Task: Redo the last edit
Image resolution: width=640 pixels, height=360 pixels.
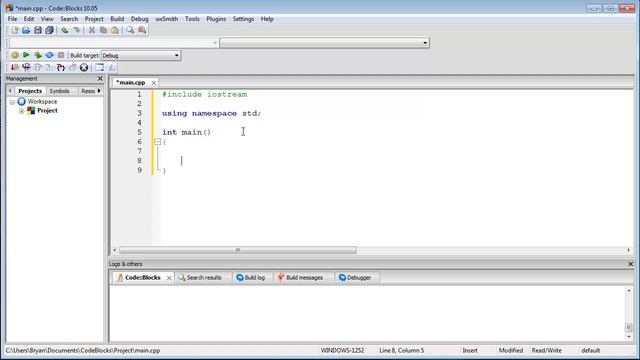Action: [76, 30]
